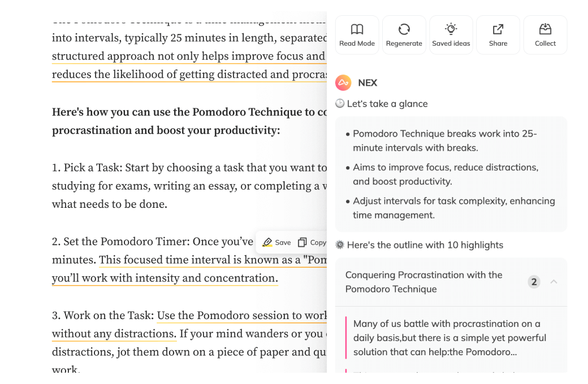
Task: Select the 'Many of us battle' excerpt
Action: pyautogui.click(x=449, y=337)
